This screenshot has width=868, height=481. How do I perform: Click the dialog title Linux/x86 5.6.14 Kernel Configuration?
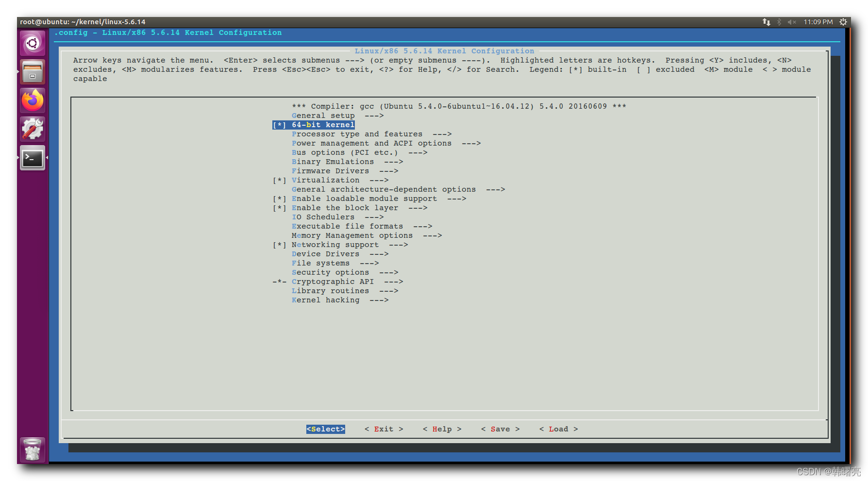[444, 51]
